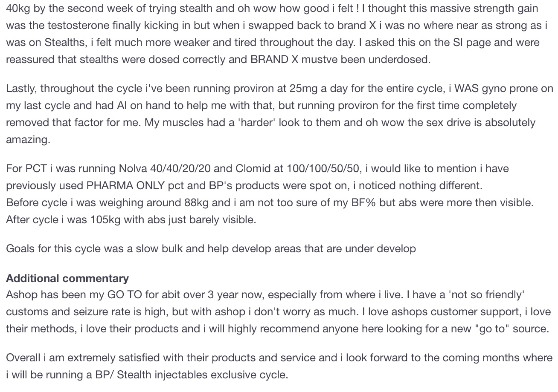Click the bold "Additional commentary" heading

(67, 278)
